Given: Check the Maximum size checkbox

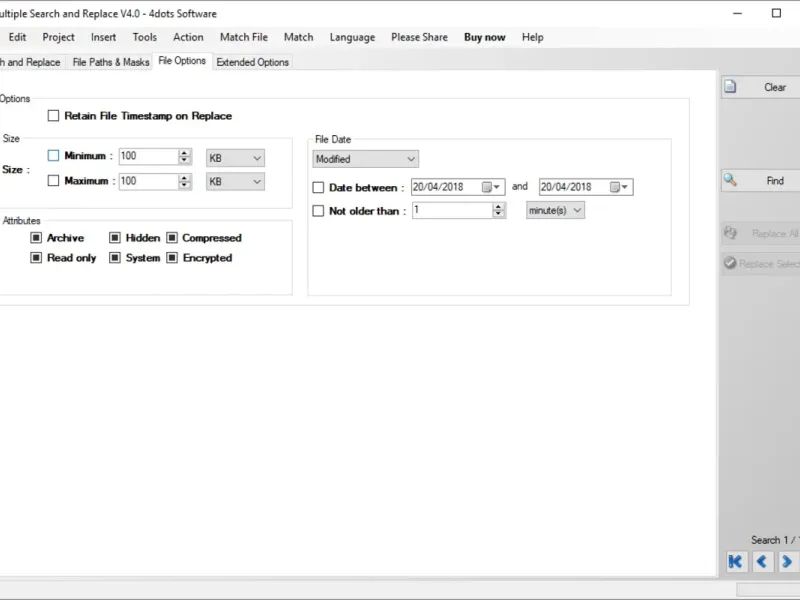Looking at the screenshot, I should (53, 181).
